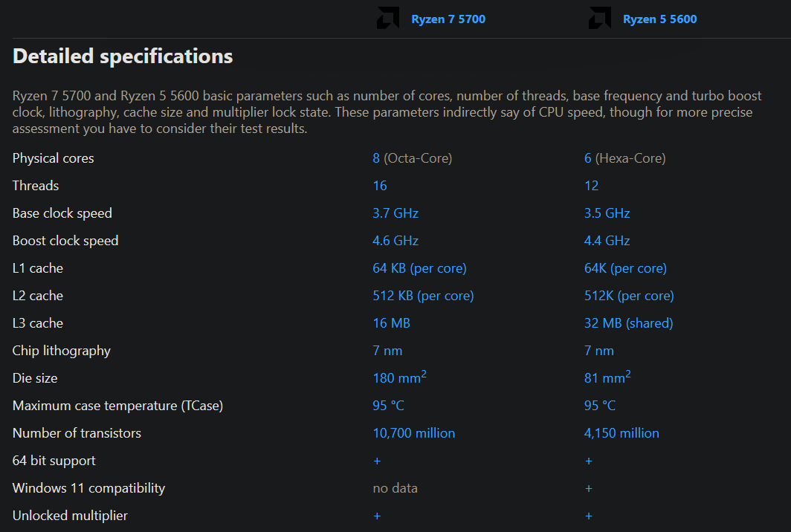791x532 pixels.
Task: Click the L2 cache row label
Action: click(x=38, y=296)
